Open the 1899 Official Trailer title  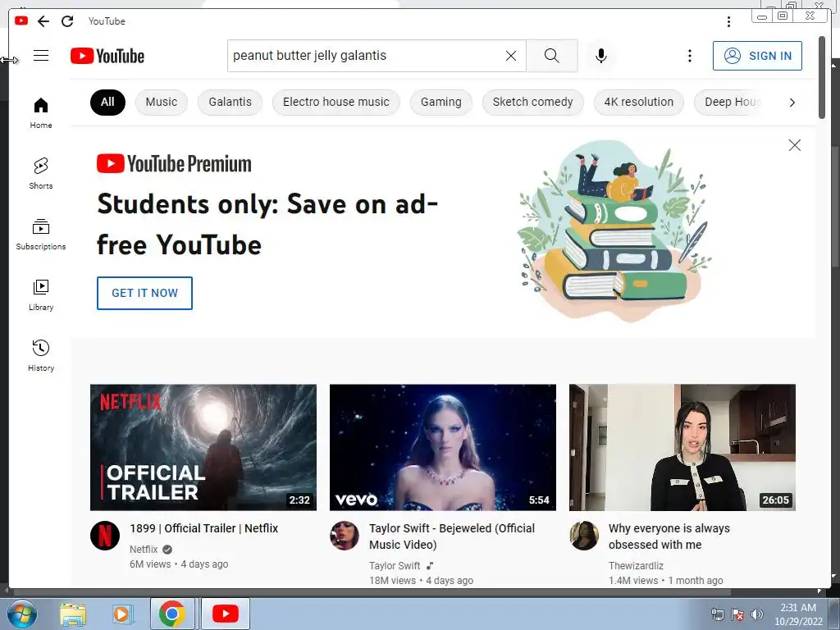[203, 528]
